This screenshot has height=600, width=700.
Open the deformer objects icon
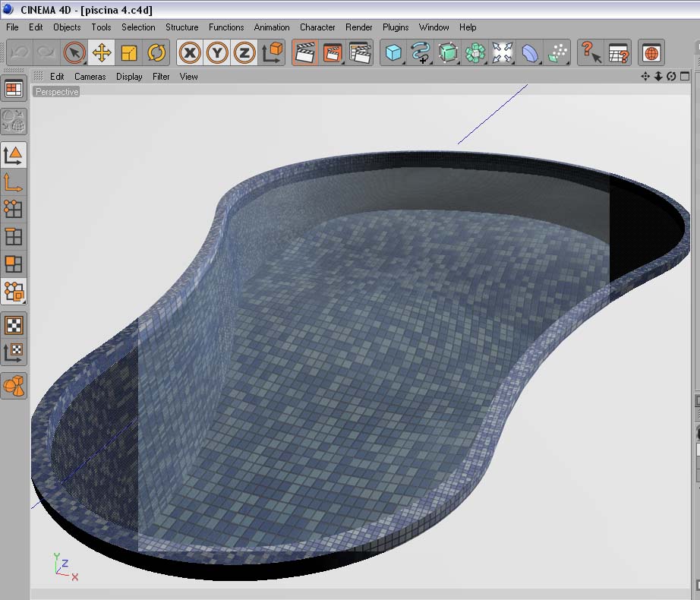pyautogui.click(x=530, y=53)
